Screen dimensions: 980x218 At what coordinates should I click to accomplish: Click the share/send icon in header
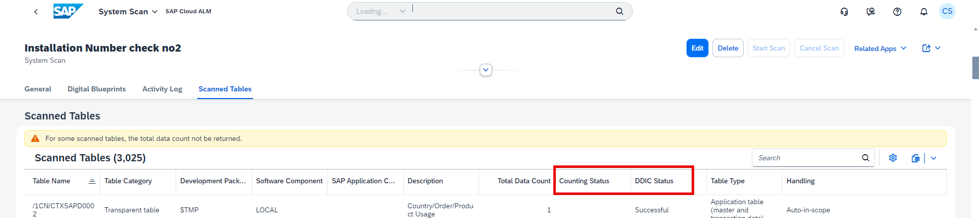[926, 49]
